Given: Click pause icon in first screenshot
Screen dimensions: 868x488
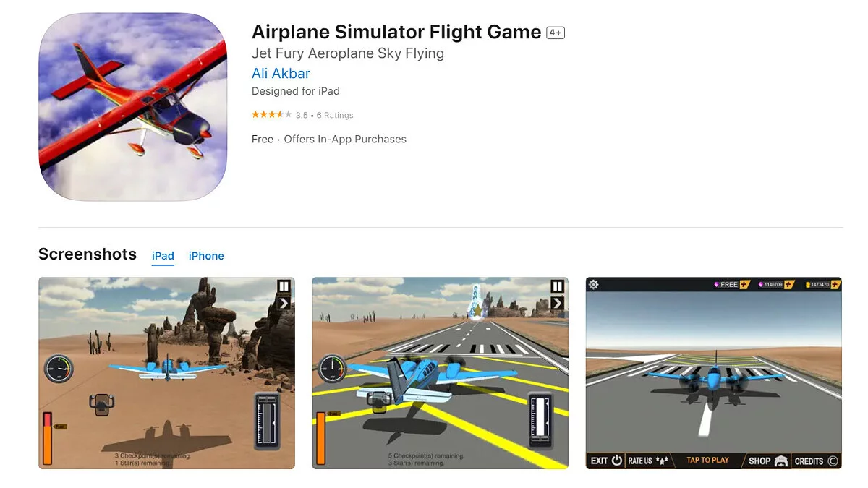Looking at the screenshot, I should point(284,286).
